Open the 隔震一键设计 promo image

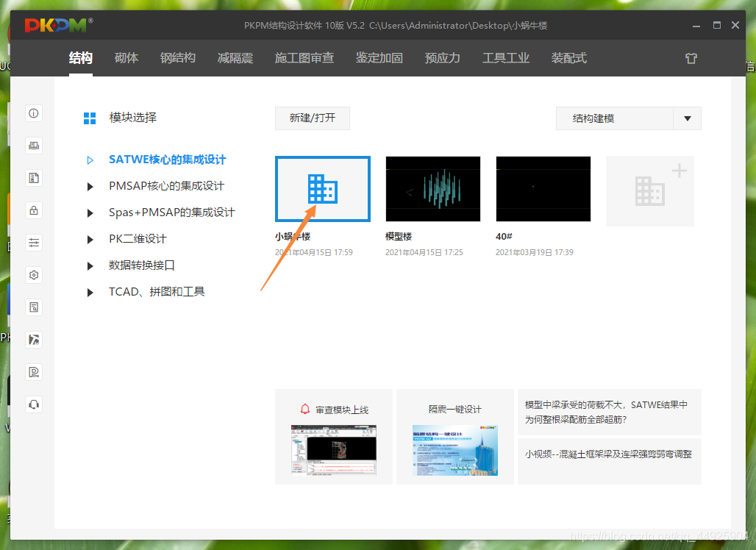pos(455,450)
